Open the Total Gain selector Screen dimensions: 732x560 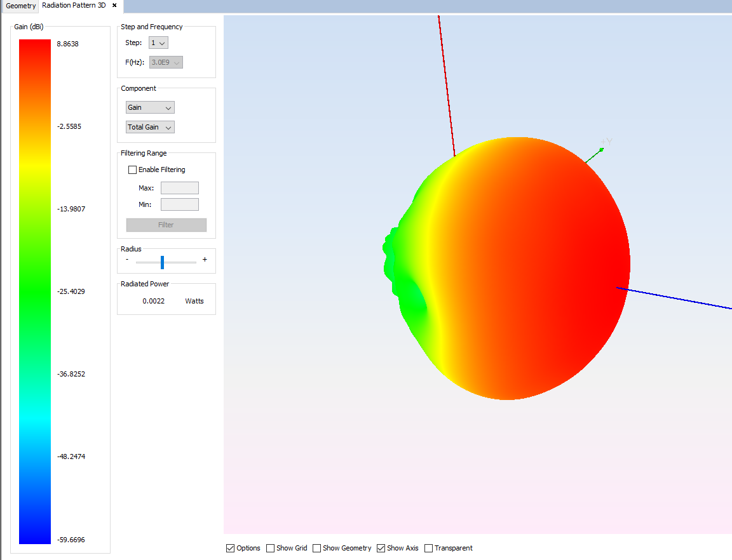click(x=149, y=127)
